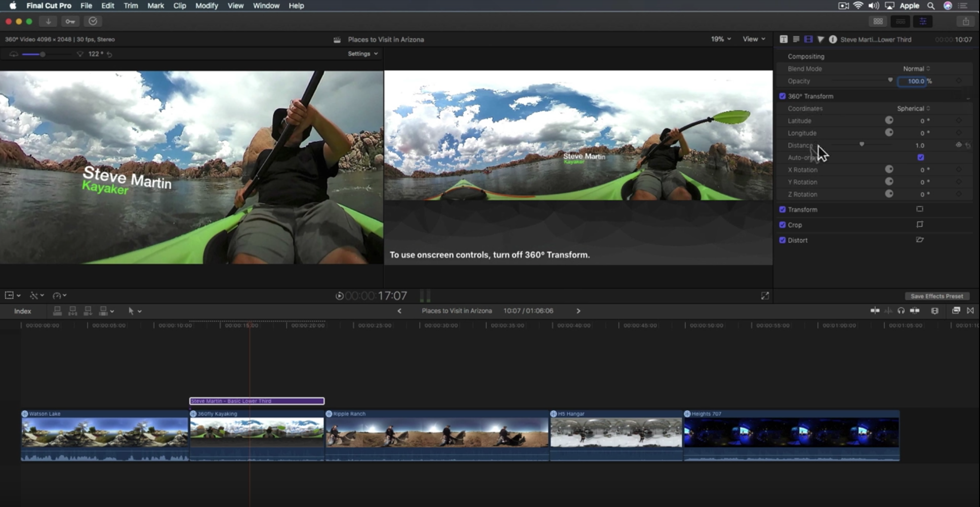This screenshot has width=980, height=507.
Task: Open the Mark menu
Action: (156, 5)
